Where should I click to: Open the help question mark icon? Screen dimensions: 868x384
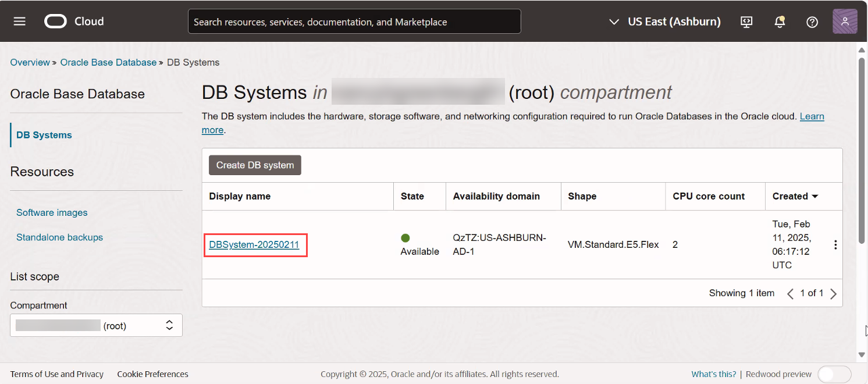pos(812,22)
